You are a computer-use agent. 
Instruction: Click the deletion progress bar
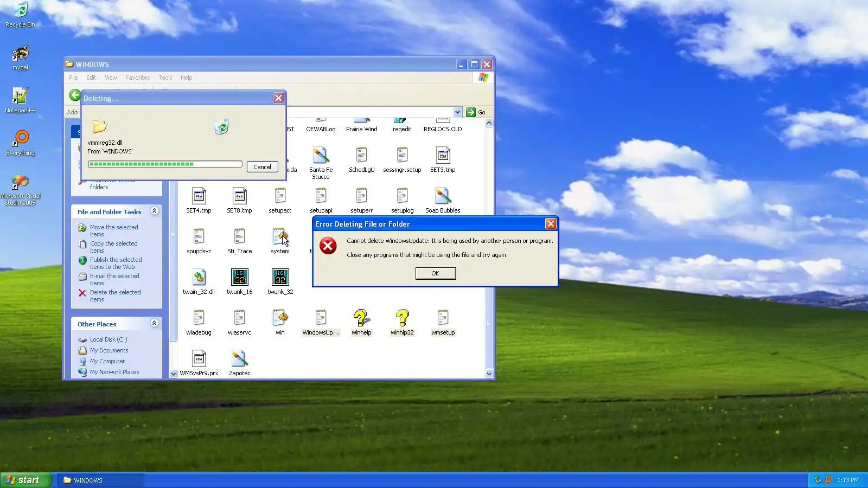click(x=165, y=164)
